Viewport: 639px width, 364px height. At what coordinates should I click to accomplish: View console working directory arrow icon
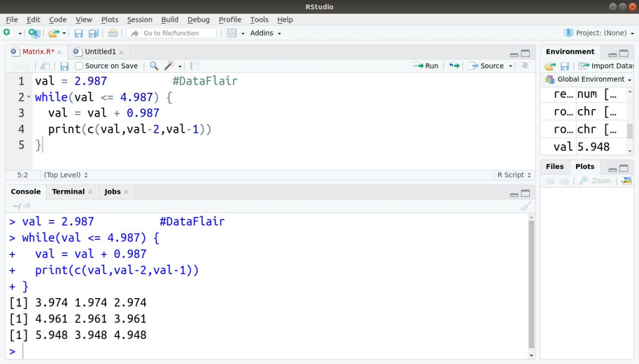point(27,206)
